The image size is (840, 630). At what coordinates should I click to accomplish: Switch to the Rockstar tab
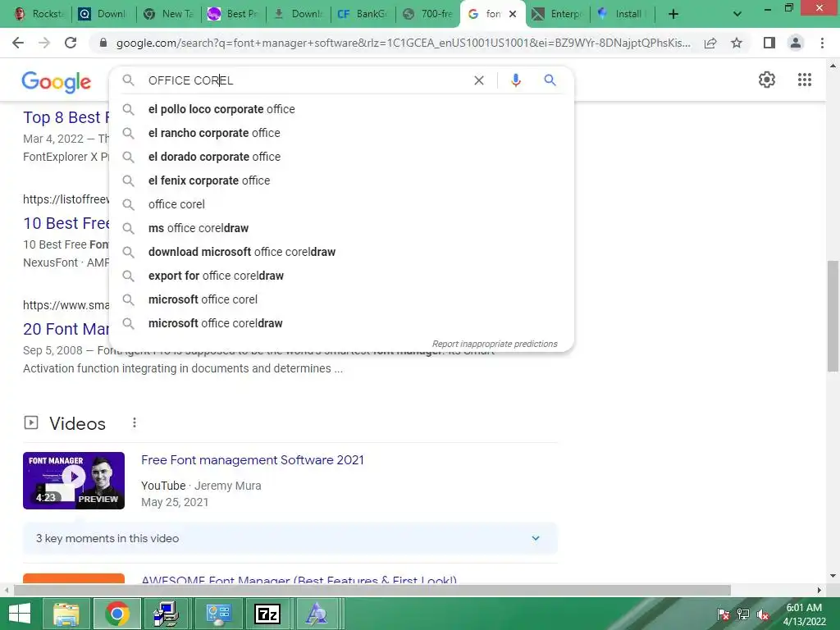(38, 14)
